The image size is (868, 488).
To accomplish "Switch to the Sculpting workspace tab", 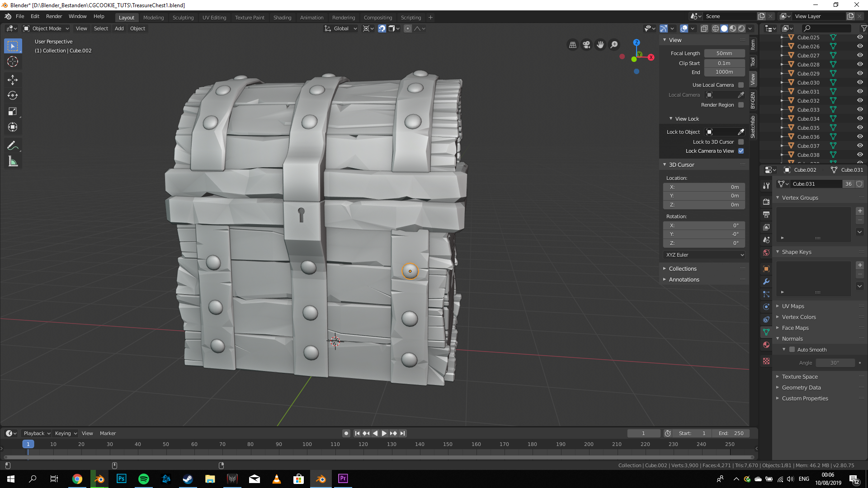I will point(183,18).
